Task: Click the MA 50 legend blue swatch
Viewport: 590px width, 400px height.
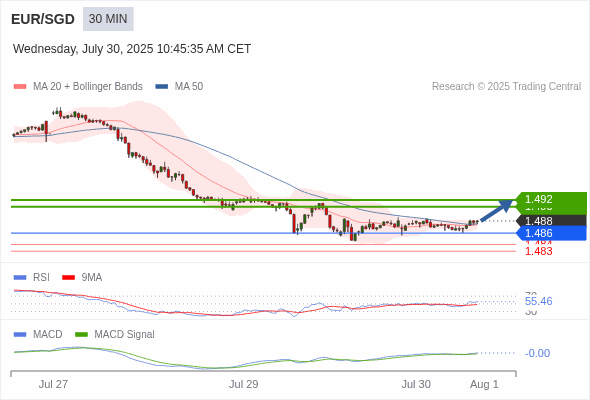Action: tap(162, 87)
